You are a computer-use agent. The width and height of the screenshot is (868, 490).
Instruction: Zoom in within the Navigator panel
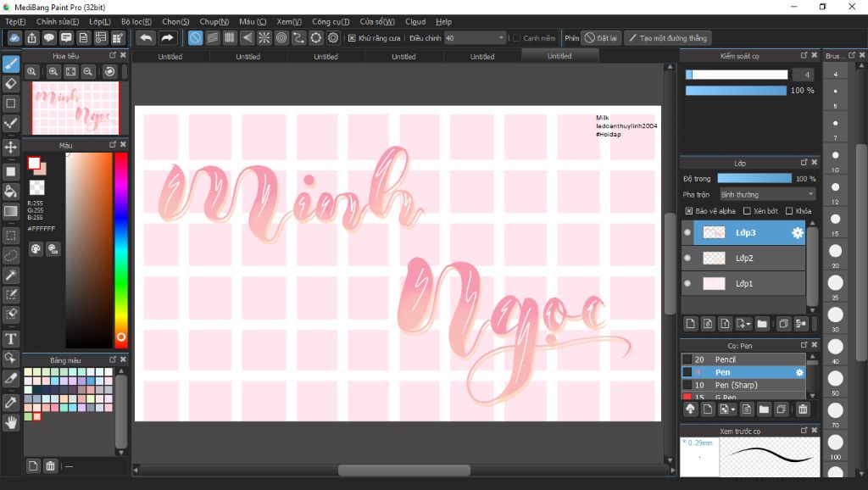53,71
